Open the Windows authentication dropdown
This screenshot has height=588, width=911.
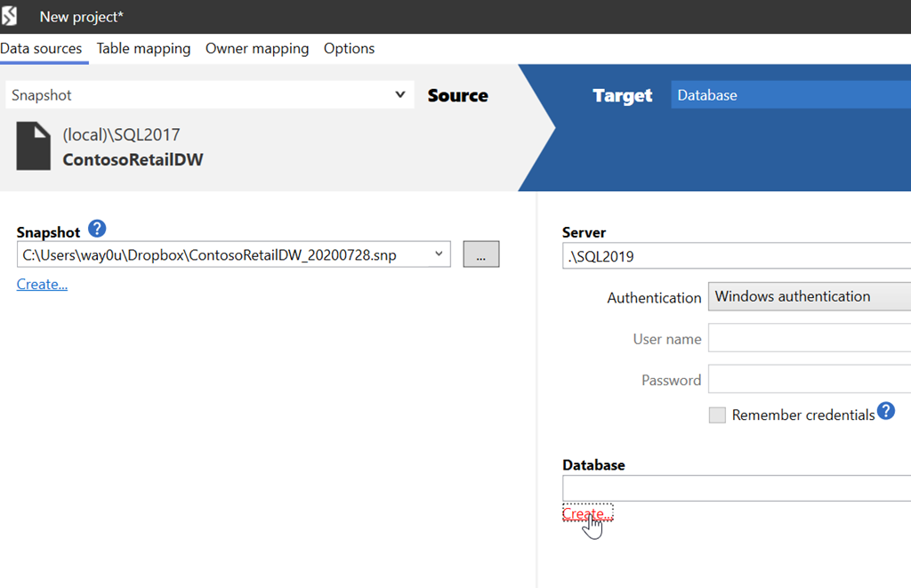coord(808,297)
